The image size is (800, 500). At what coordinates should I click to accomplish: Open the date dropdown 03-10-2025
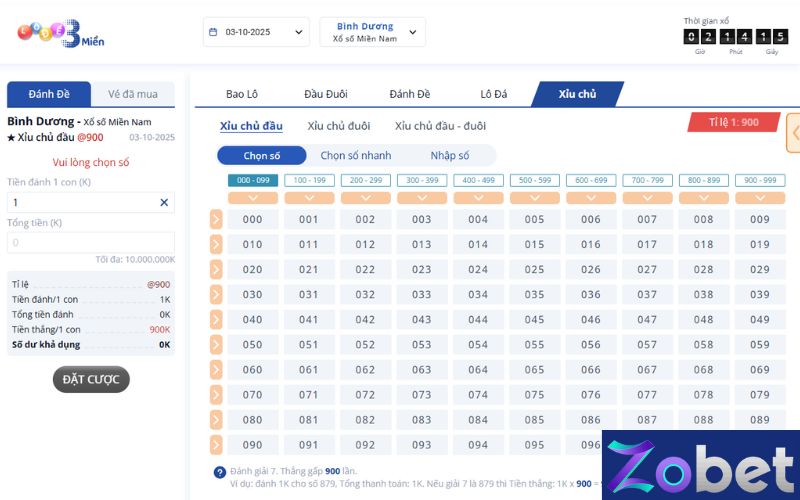point(256,32)
